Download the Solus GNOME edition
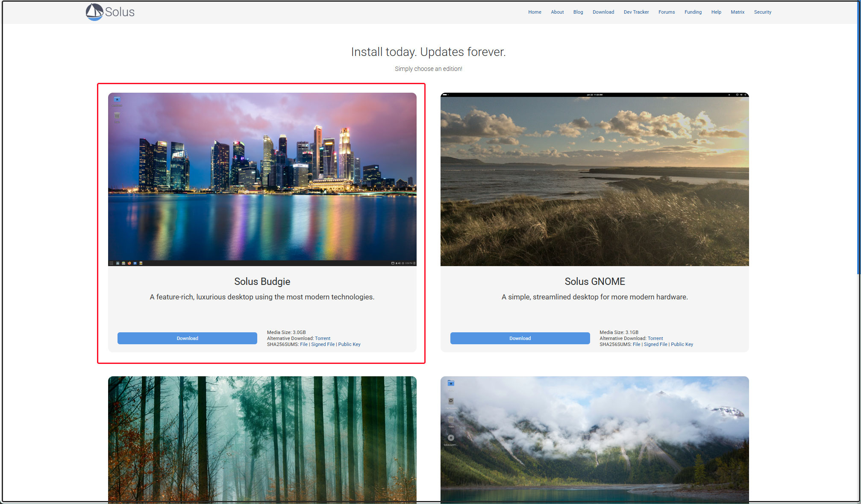This screenshot has height=504, width=861. pos(520,338)
